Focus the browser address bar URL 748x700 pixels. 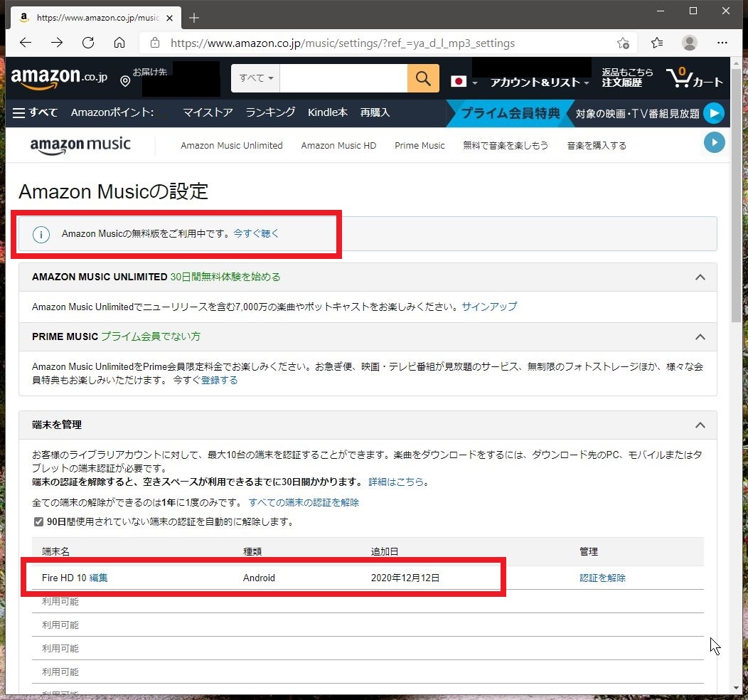pos(343,43)
